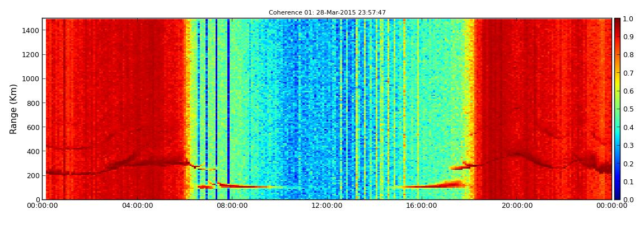644x228 pixels.
Task: Click the 08:00:00 time tick label
Action: click(x=232, y=206)
